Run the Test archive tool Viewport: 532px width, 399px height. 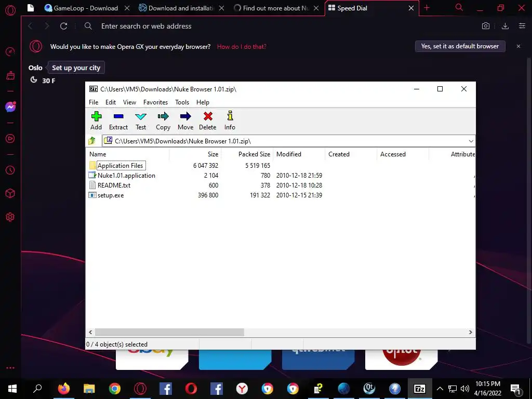pos(141,116)
